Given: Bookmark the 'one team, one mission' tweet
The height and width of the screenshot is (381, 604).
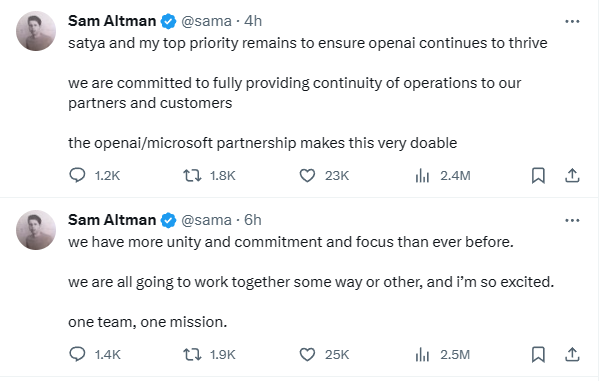Looking at the screenshot, I should (x=538, y=354).
